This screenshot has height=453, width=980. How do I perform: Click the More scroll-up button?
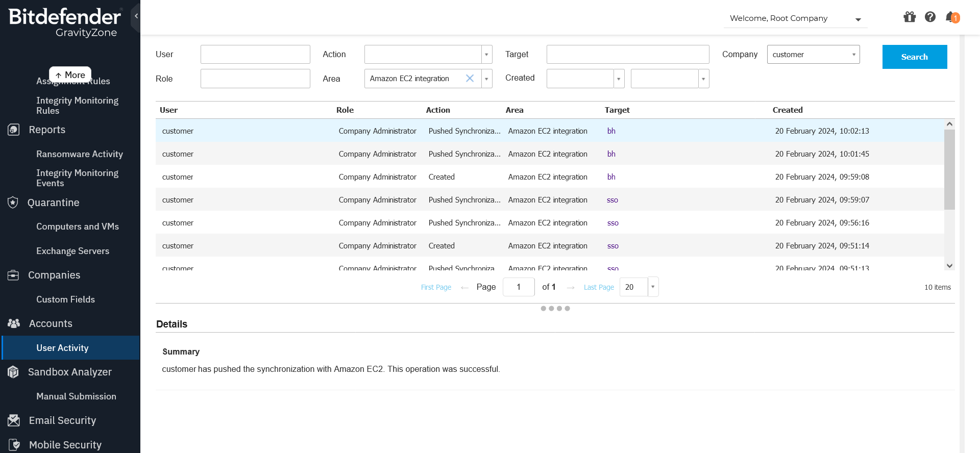70,75
